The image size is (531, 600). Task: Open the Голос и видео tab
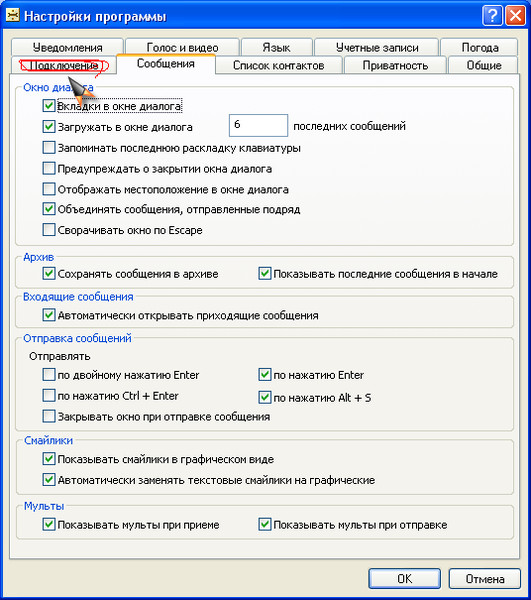tap(182, 47)
